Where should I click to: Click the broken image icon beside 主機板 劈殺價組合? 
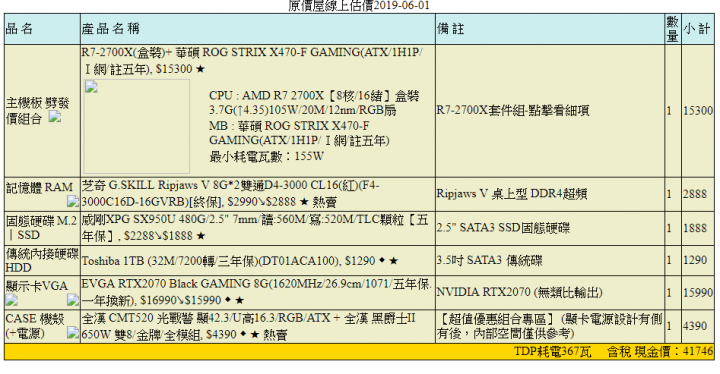[55, 117]
